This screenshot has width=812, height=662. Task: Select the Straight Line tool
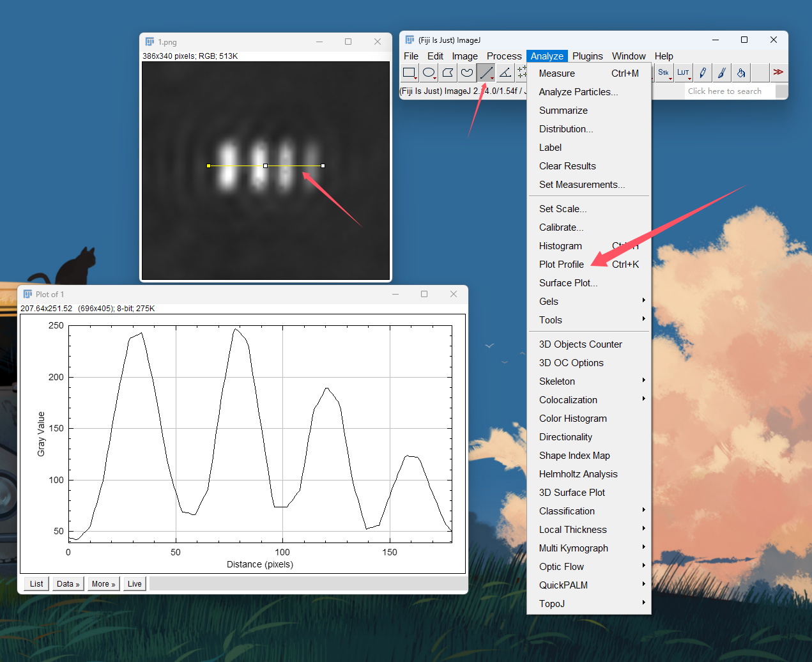click(x=486, y=73)
